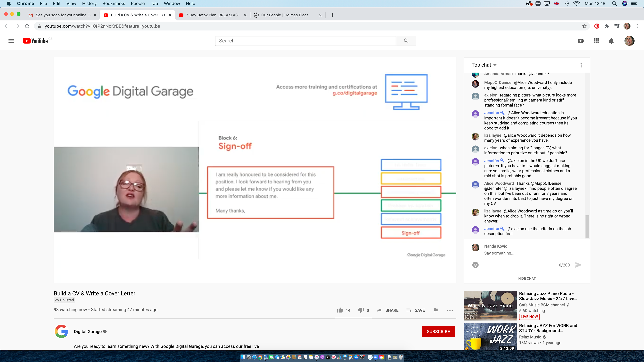
Task: Like the video with the thumbs up
Action: [340, 310]
